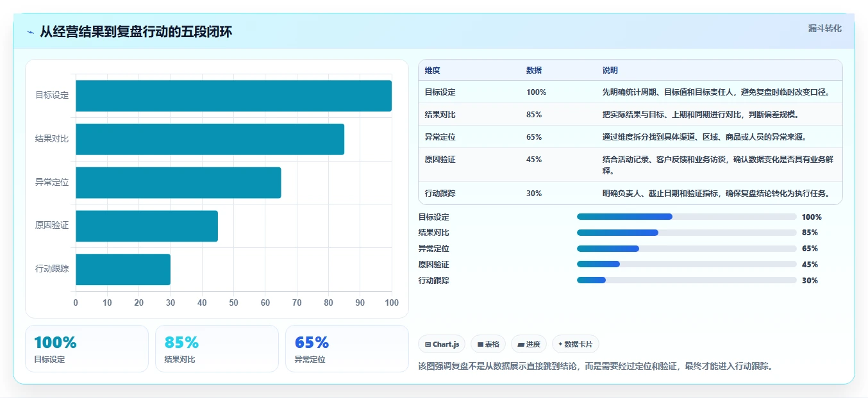This screenshot has width=868, height=398.
Task: Click the 原因验证 45% progress bar
Action: click(687, 264)
